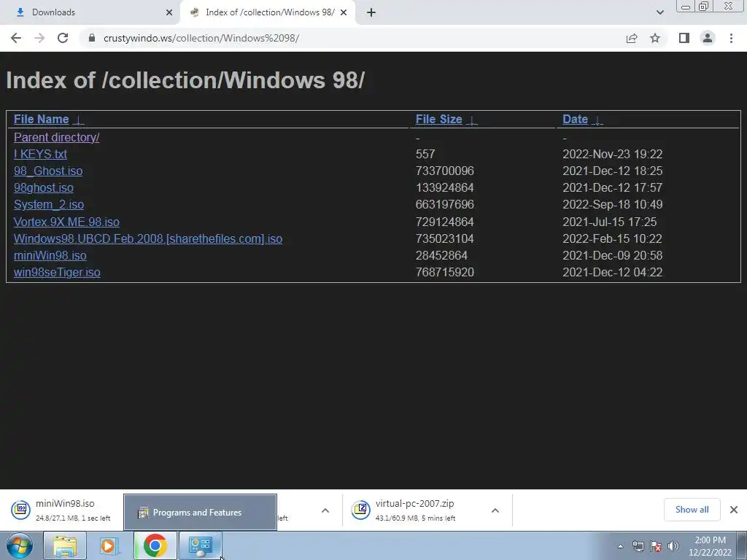Click Show all downloads button
Viewport: 747px width, 560px height.
point(692,510)
